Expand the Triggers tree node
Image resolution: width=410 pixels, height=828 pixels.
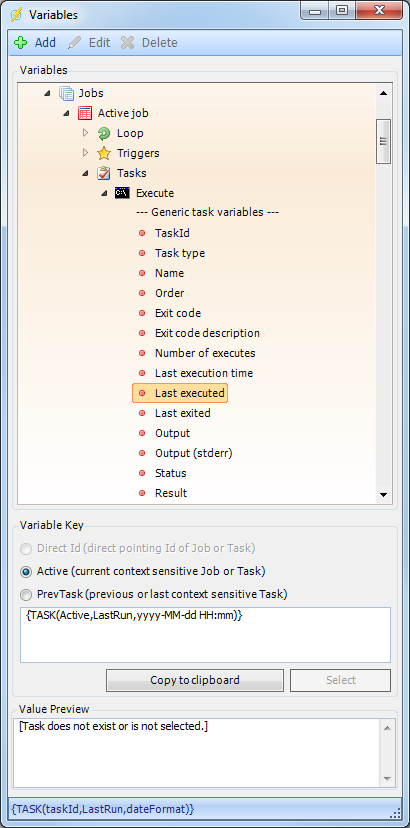tap(86, 153)
